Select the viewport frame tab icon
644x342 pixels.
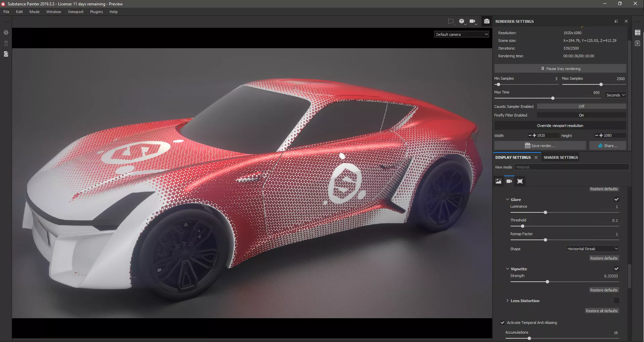[x=520, y=181]
